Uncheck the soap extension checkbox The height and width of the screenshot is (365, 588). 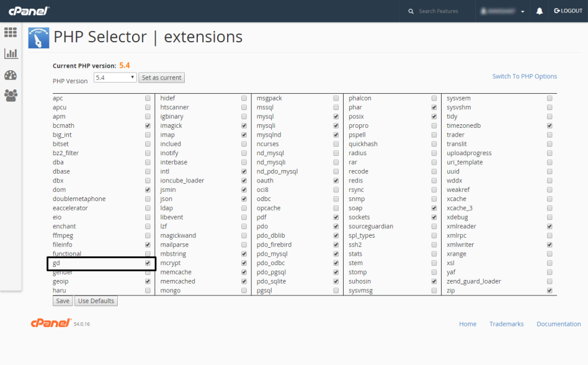click(x=434, y=208)
